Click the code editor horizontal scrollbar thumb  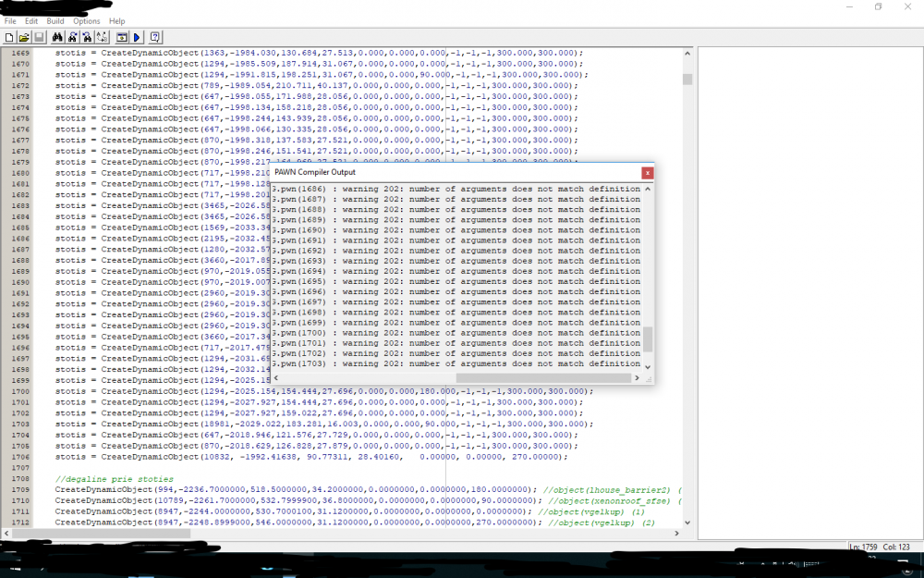102,534
